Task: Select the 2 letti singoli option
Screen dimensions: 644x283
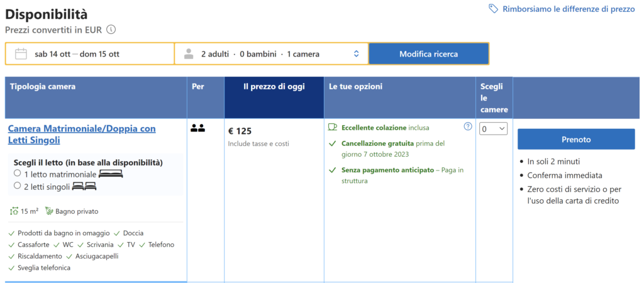Action: pyautogui.click(x=18, y=186)
